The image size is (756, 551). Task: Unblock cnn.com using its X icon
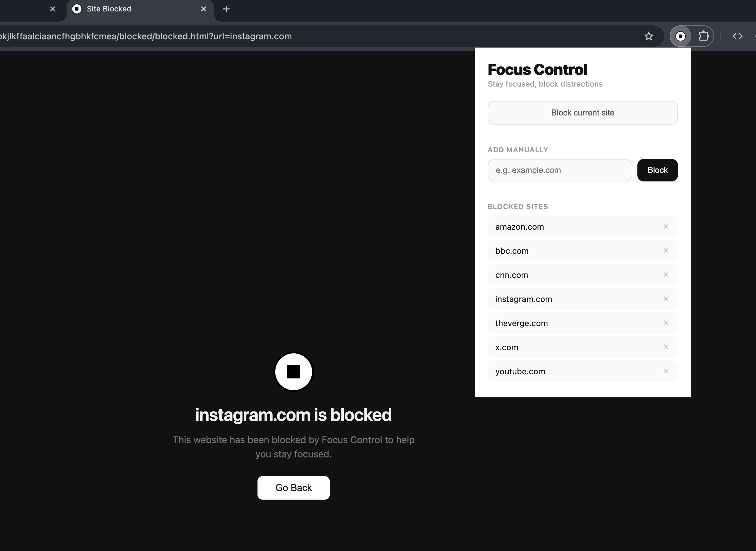pos(666,274)
